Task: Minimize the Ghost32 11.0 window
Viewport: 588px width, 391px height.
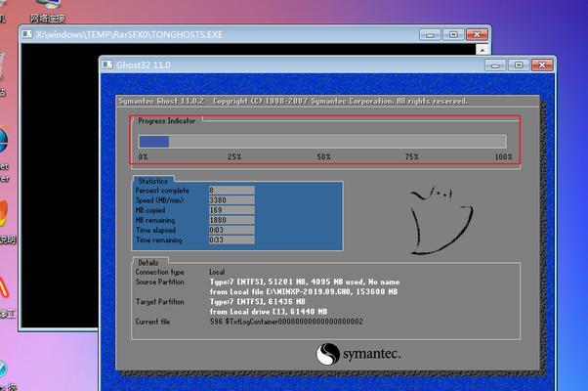Action: (x=495, y=65)
